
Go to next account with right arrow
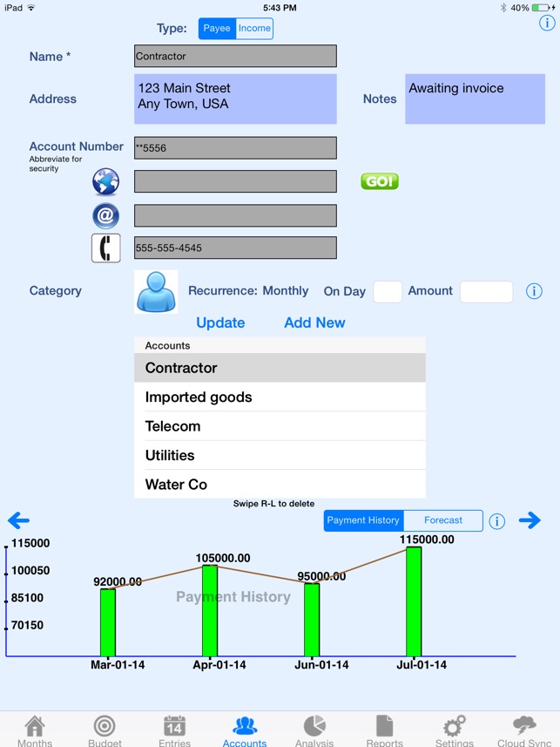pos(530,520)
